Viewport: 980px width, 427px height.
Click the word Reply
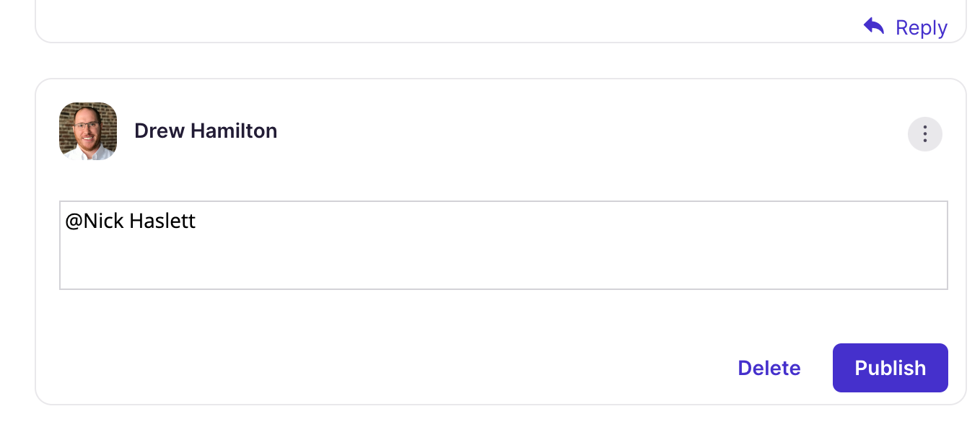(922, 27)
